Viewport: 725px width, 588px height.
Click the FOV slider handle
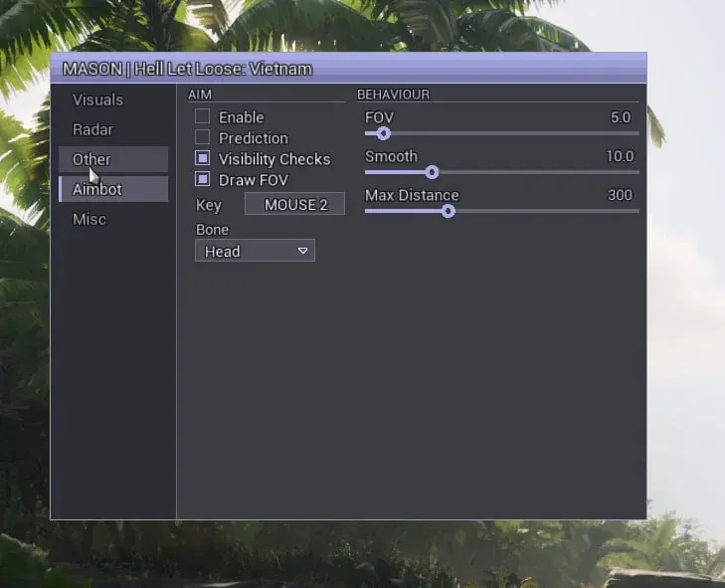point(383,133)
